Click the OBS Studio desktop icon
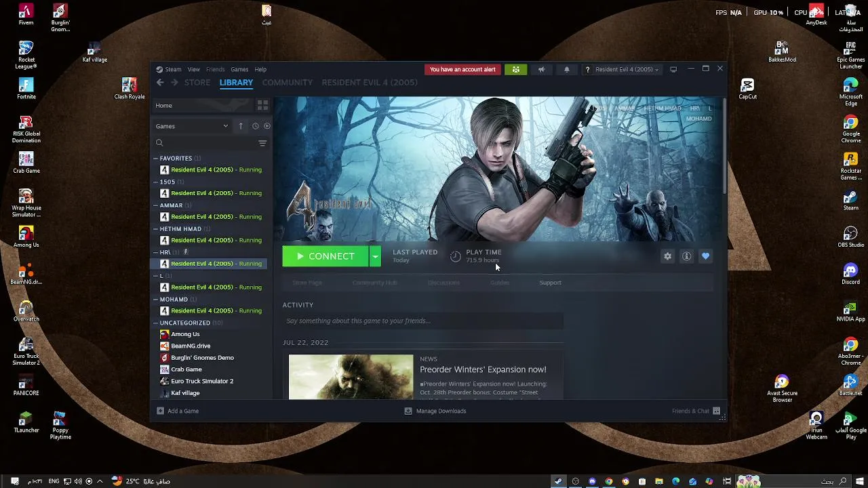 click(x=850, y=237)
